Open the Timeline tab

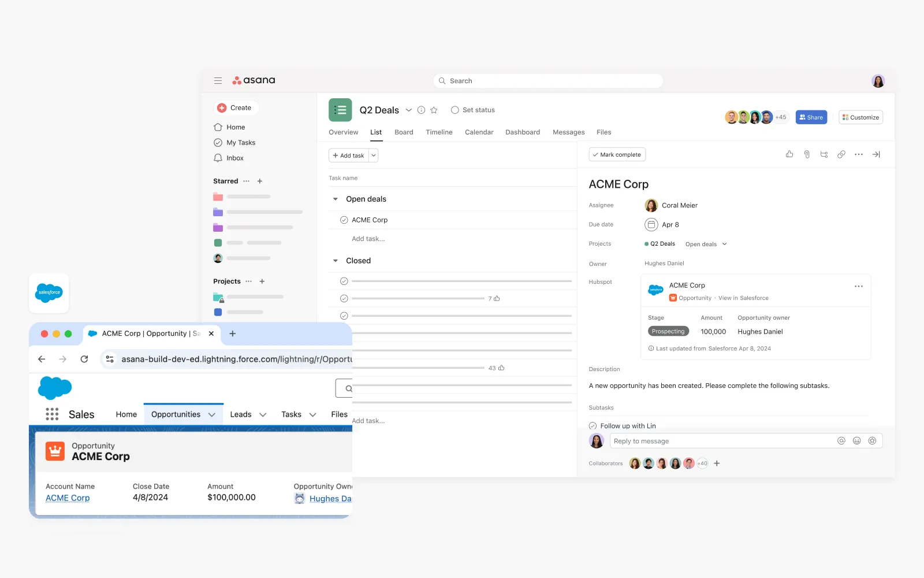pos(439,132)
